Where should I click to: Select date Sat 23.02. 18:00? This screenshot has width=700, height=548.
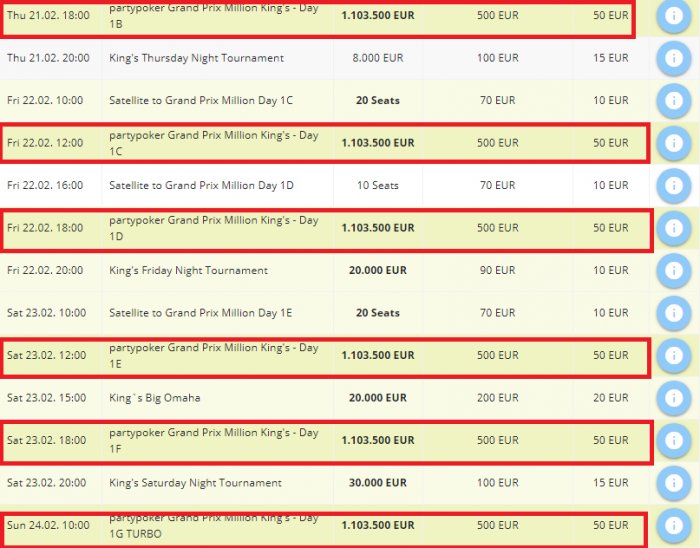point(46,440)
